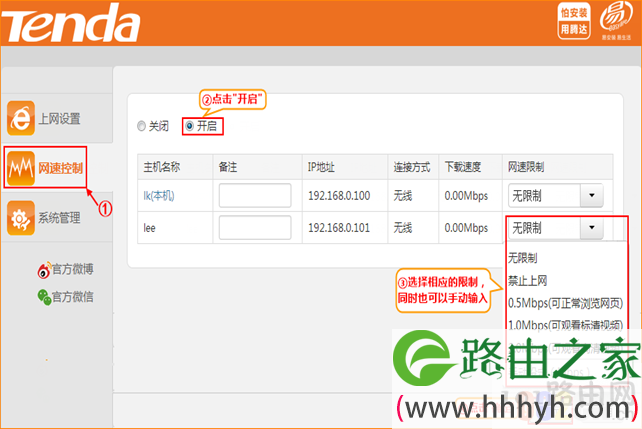642x429 pixels.
Task: Choose 1.0Mbps(可观看标清视频) option
Action: click(x=565, y=325)
